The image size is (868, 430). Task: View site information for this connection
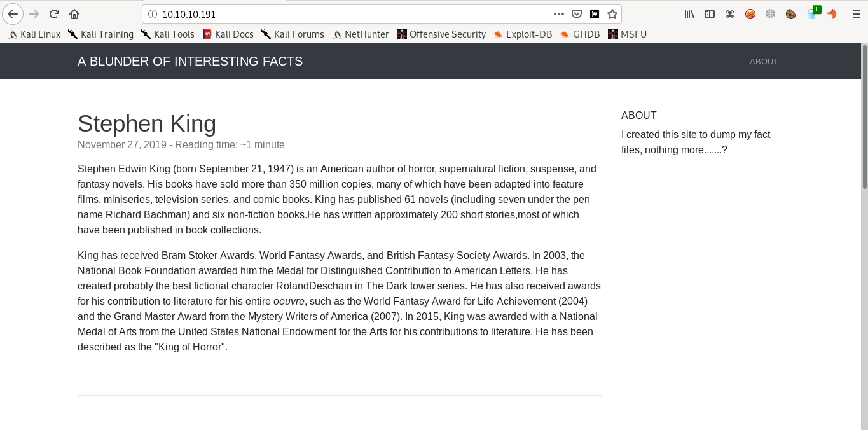tap(152, 14)
